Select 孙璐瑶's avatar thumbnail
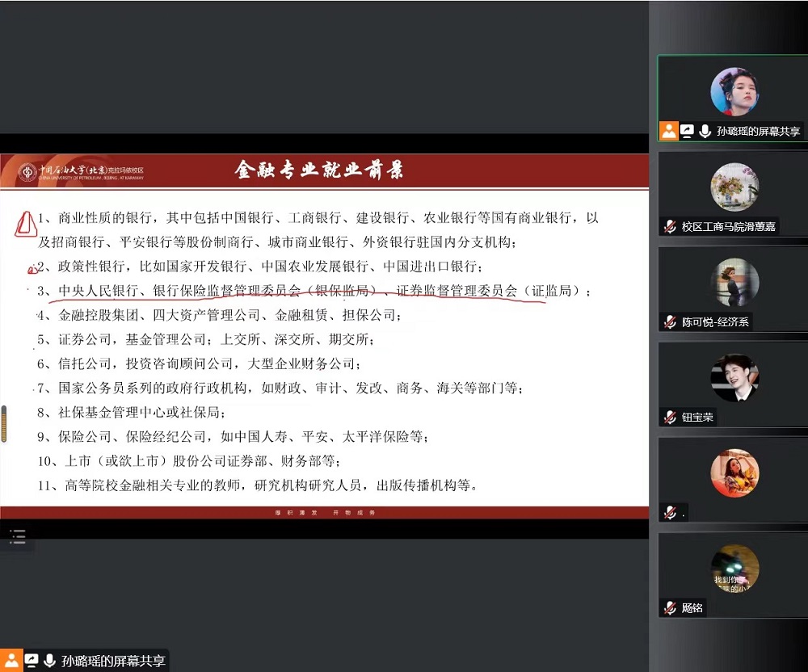 pos(734,91)
